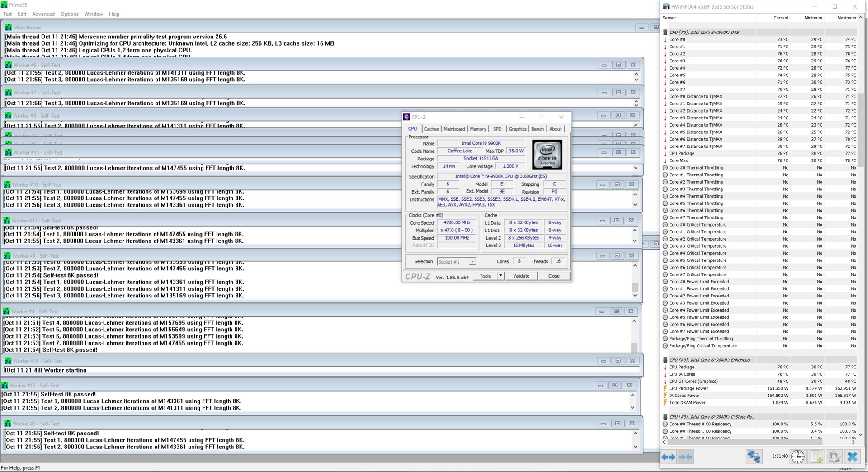This screenshot has height=472, width=868.
Task: Click the up scroll arrow in Worker #3 window
Action: tap(635, 265)
